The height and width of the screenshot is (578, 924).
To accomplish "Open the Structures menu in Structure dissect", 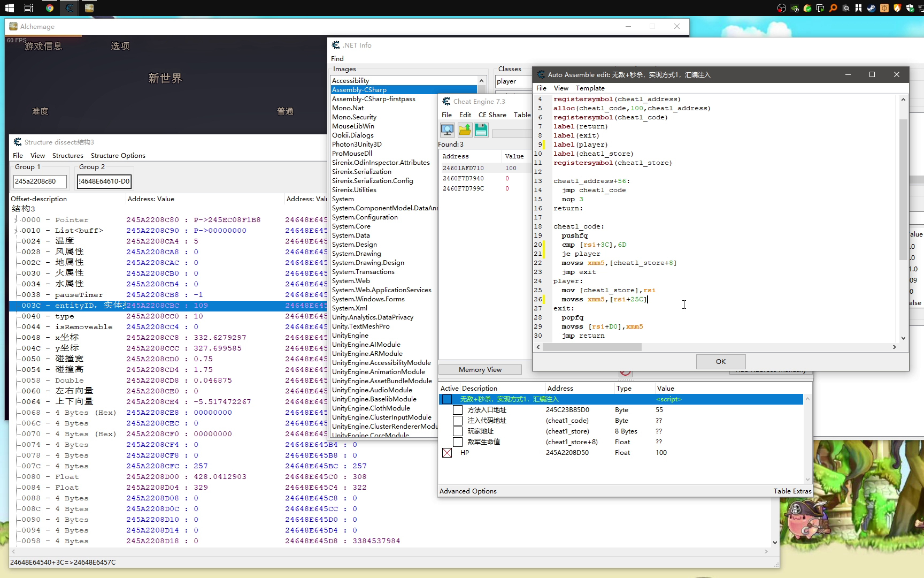I will [x=68, y=156].
